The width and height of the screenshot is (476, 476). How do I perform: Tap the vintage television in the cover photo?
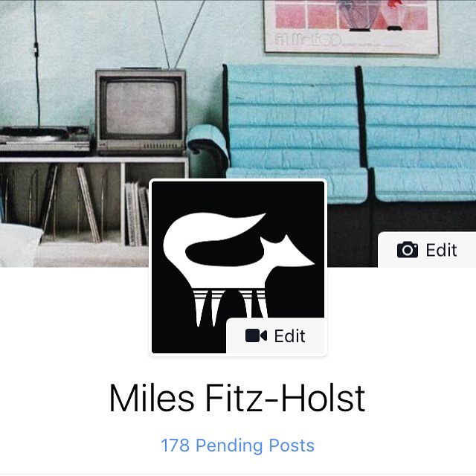click(141, 111)
